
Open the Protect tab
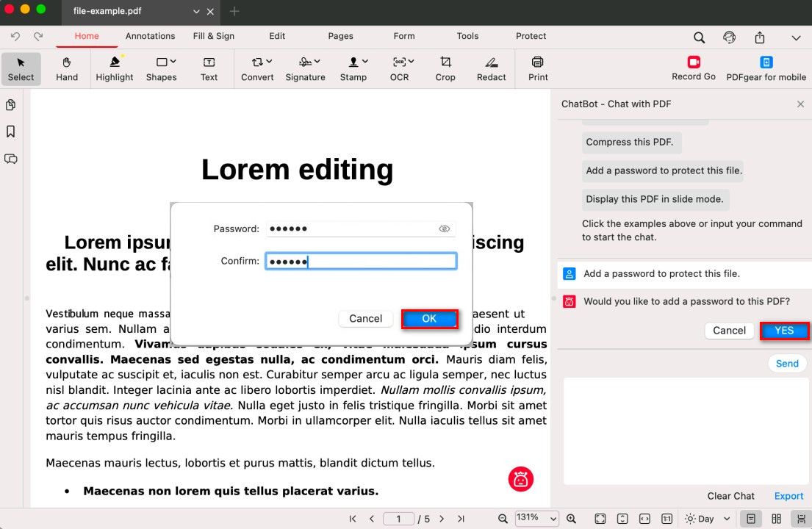tap(531, 36)
